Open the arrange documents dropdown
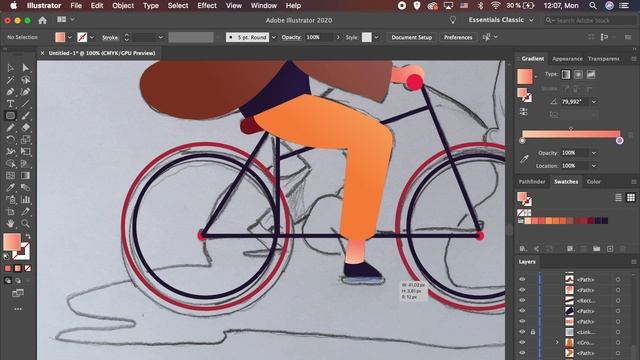This screenshot has width=640, height=360. pos(66,19)
